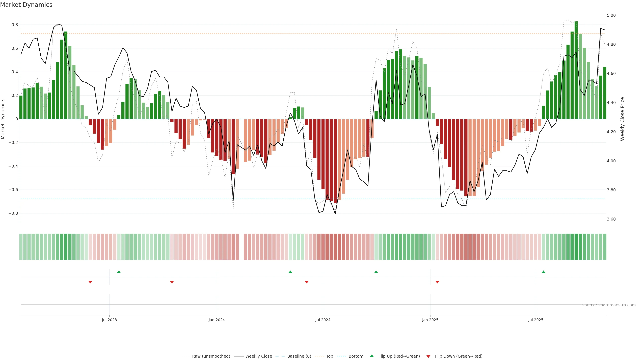Click the Jul 2024 x-axis label

coord(323,320)
